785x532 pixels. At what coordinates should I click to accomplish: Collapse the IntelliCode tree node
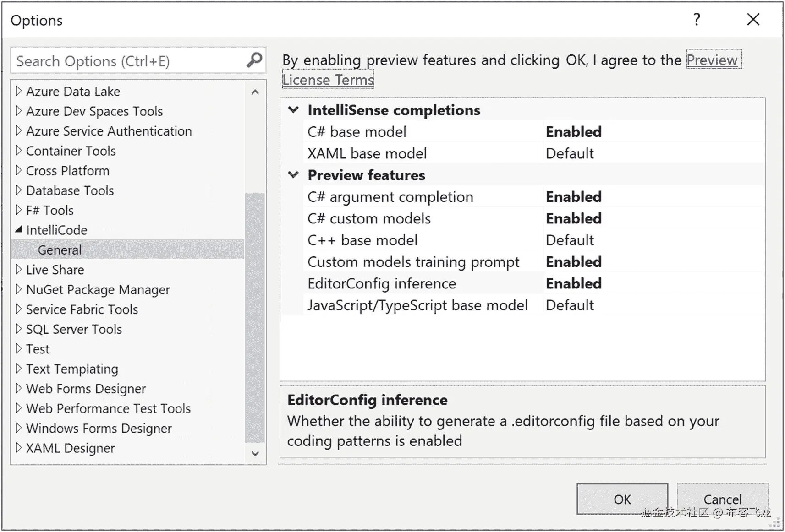click(18, 229)
